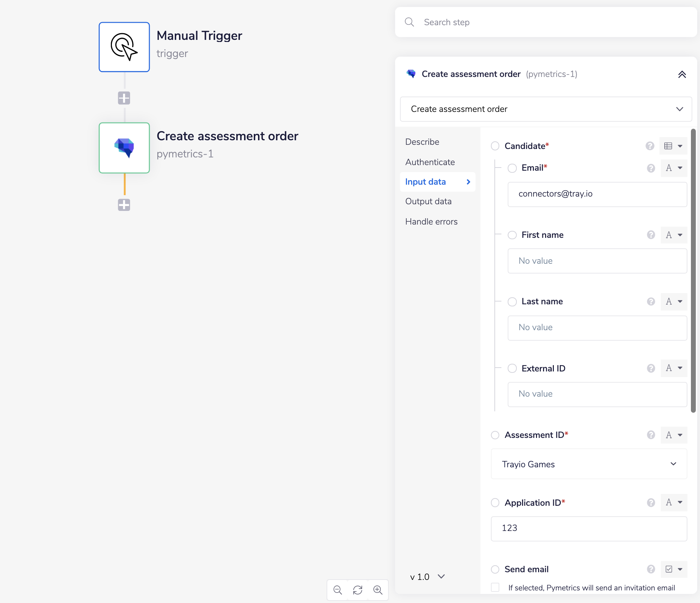Image resolution: width=700 pixels, height=603 pixels.
Task: Collapse the properties panel with double chevron
Action: coord(682,74)
